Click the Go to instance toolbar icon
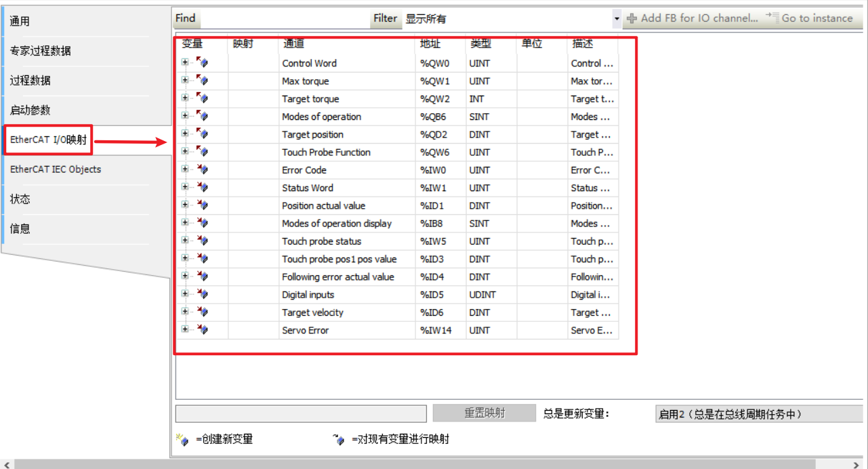 (772, 18)
